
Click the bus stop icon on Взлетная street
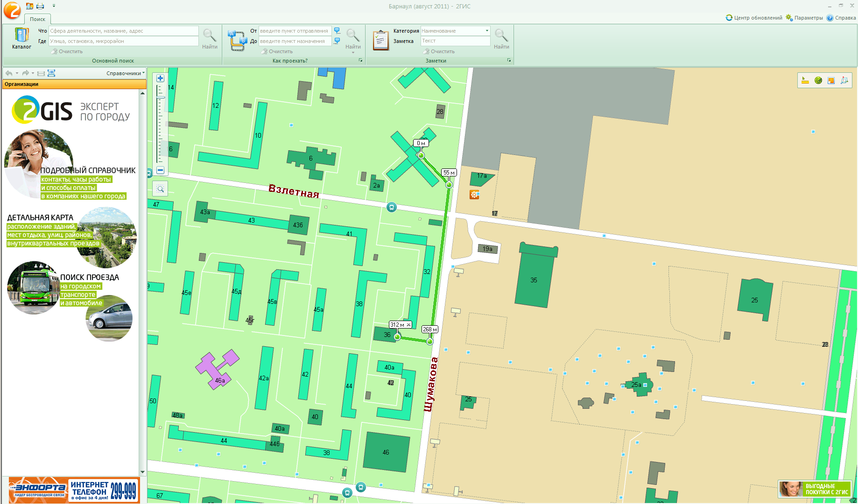392,207
